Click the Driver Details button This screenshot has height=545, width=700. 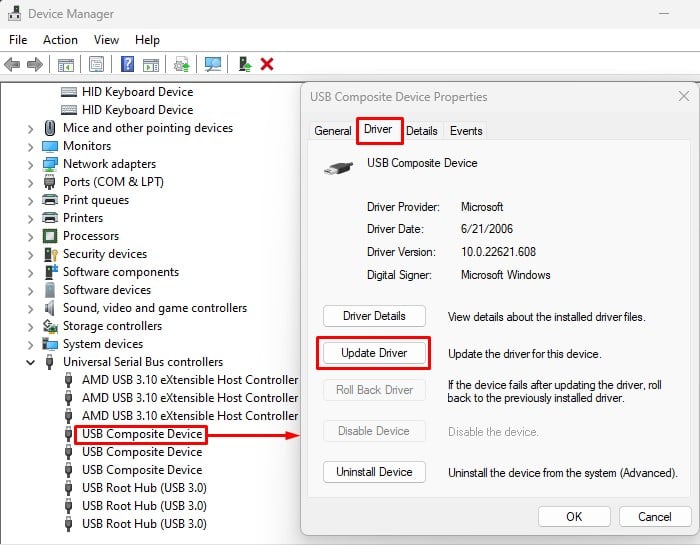tap(374, 316)
